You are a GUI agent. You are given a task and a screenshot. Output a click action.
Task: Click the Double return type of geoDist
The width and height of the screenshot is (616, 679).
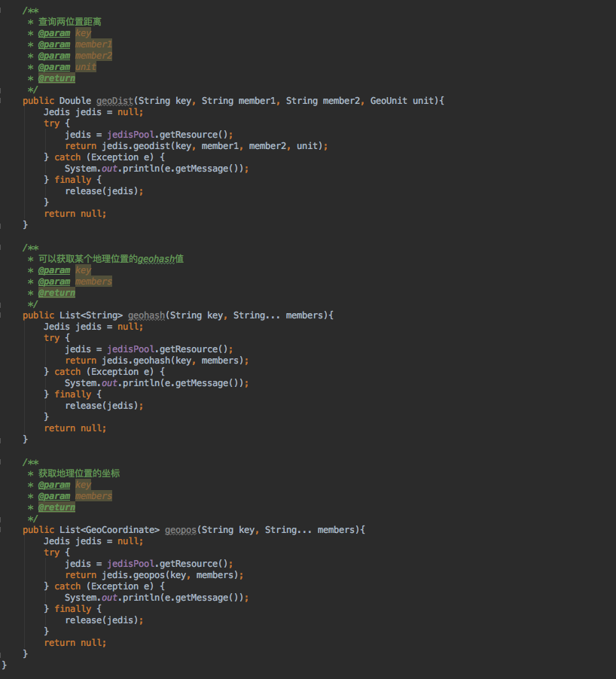(x=75, y=100)
